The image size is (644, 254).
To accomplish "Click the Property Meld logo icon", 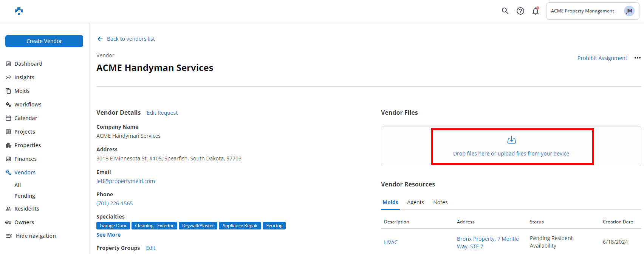I will [x=19, y=11].
